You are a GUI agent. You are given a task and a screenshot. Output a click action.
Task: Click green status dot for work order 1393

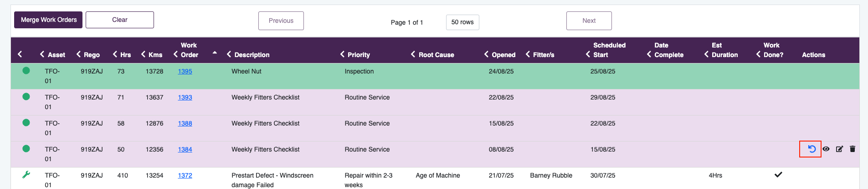[x=26, y=97]
